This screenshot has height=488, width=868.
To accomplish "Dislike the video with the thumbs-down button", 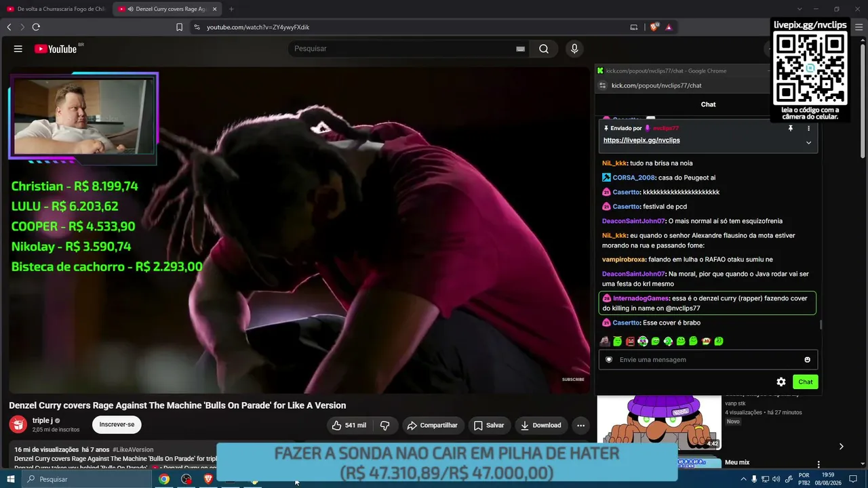I will (384, 426).
